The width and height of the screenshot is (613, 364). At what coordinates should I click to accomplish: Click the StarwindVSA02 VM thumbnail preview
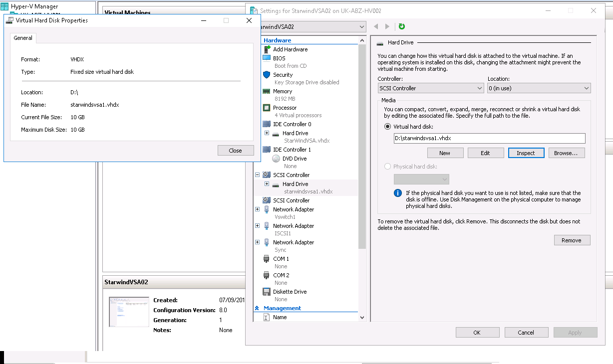(129, 312)
